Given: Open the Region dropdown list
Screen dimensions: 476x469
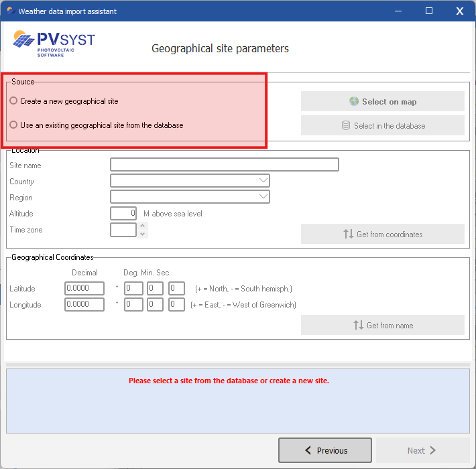Looking at the screenshot, I should 262,197.
